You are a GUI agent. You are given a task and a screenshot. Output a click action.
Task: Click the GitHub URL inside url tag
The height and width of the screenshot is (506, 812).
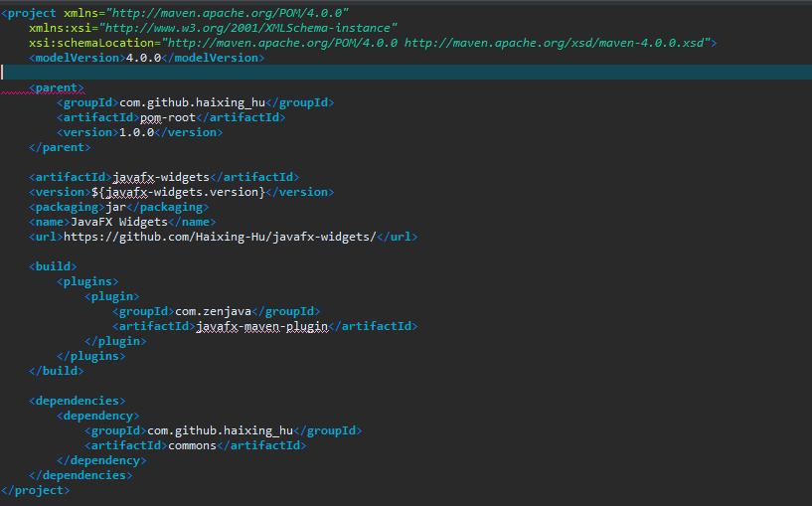coord(220,237)
